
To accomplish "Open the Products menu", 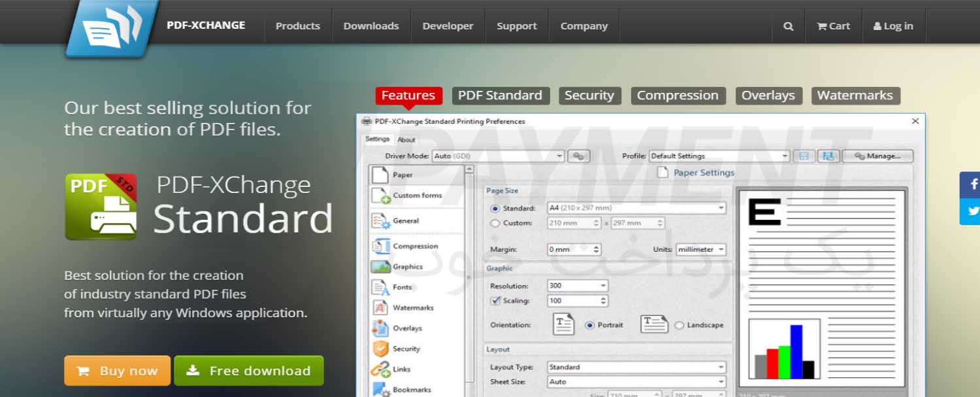I will [298, 26].
